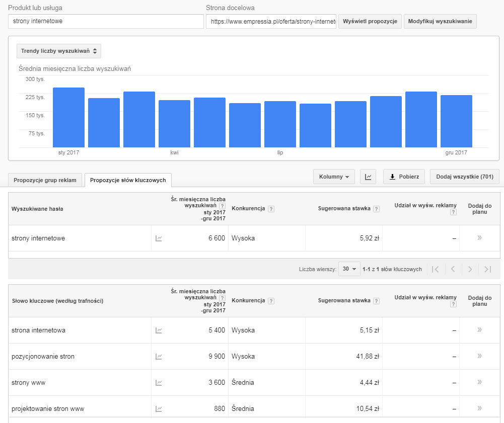
Task: Select keyword text strona internetowa
Action: (x=39, y=330)
